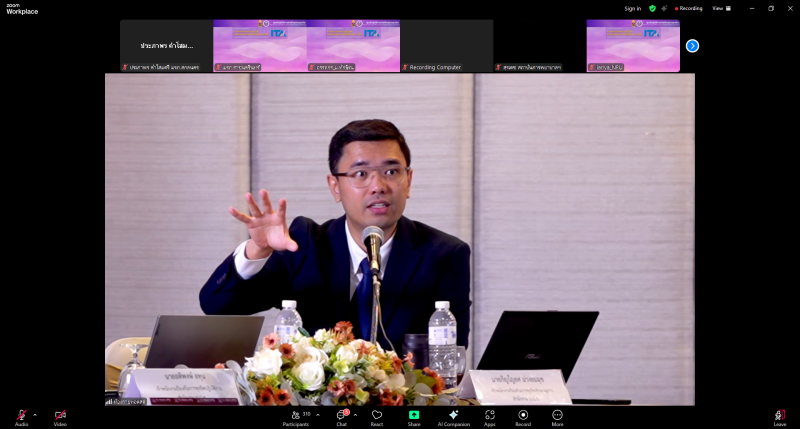Open the More options menu
Image resolution: width=800 pixels, height=429 pixels.
click(557, 415)
